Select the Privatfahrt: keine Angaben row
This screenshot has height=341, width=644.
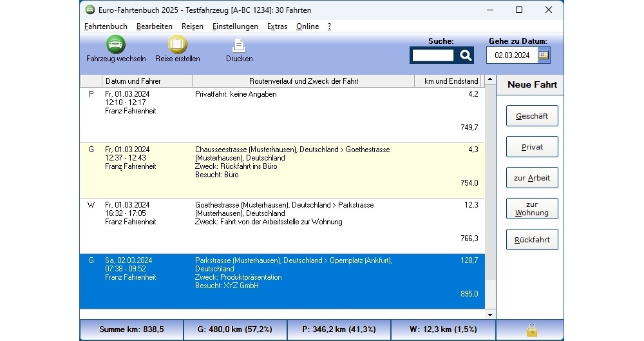coord(282,115)
